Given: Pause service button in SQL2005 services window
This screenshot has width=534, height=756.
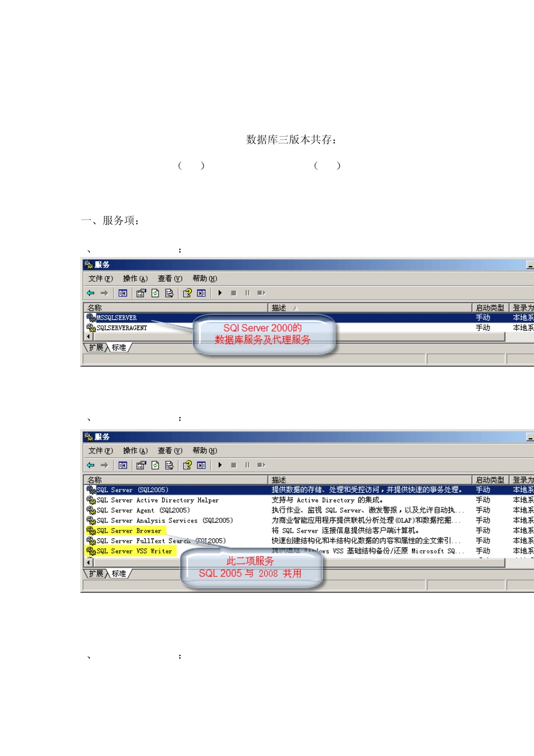Looking at the screenshot, I should pos(247,465).
